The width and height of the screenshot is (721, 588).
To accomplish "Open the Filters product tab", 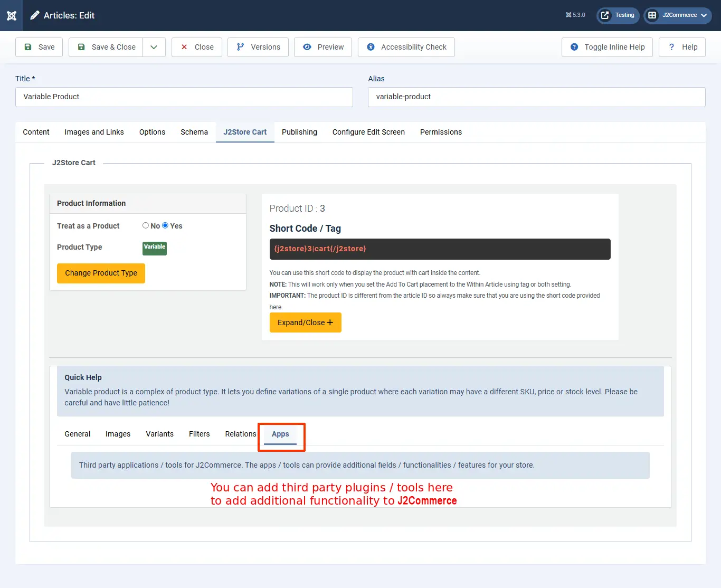I will tap(200, 434).
